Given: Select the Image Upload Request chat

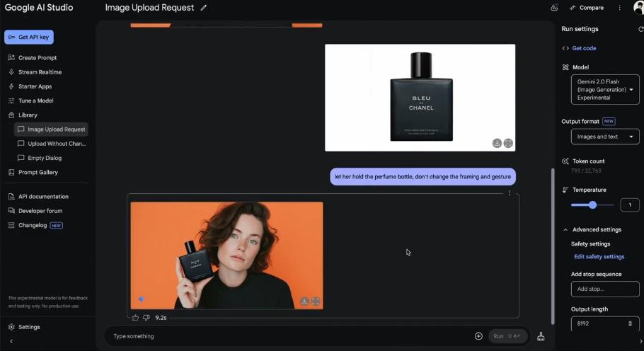Looking at the screenshot, I should pos(52,130).
